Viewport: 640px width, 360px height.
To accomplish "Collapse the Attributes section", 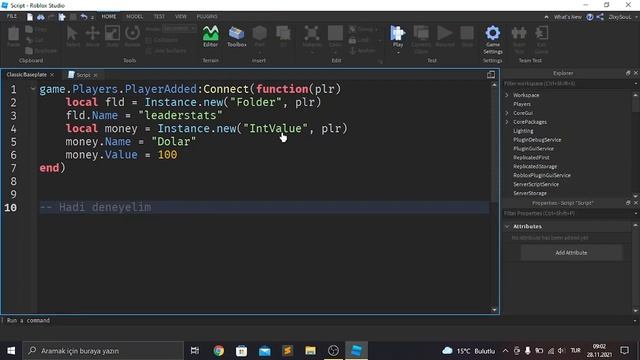I will point(507,226).
